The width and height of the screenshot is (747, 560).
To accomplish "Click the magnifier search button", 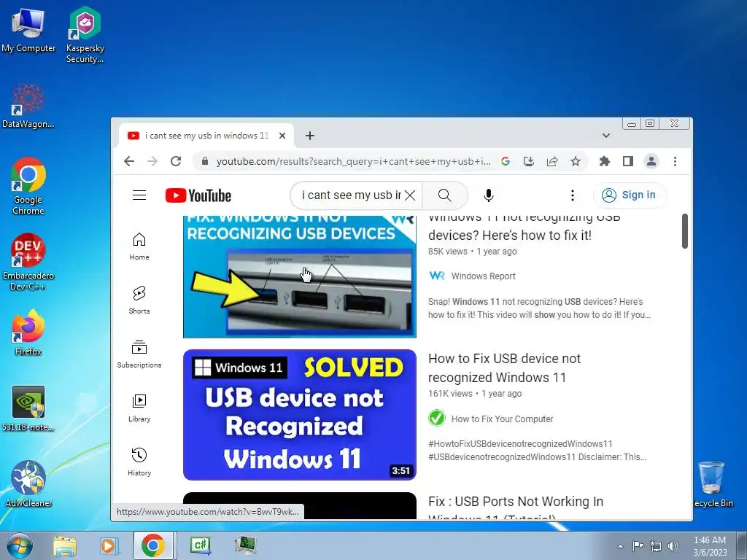I will [444, 195].
